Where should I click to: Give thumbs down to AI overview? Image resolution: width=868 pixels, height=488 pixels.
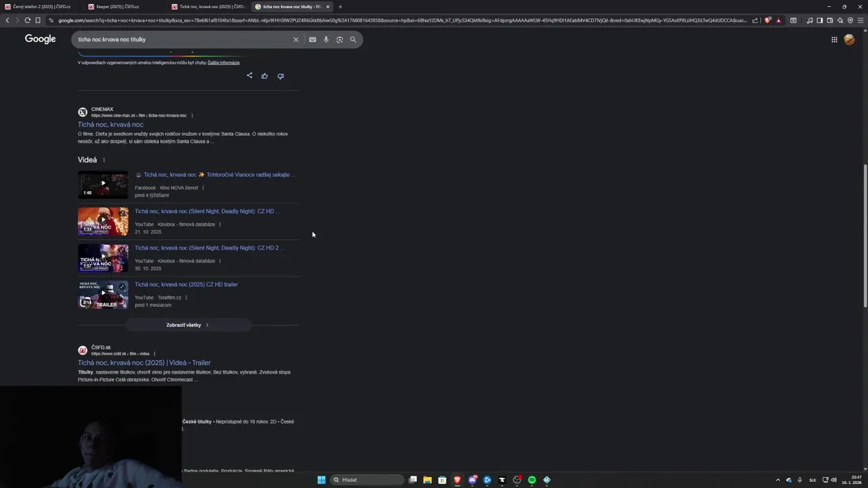(281, 76)
